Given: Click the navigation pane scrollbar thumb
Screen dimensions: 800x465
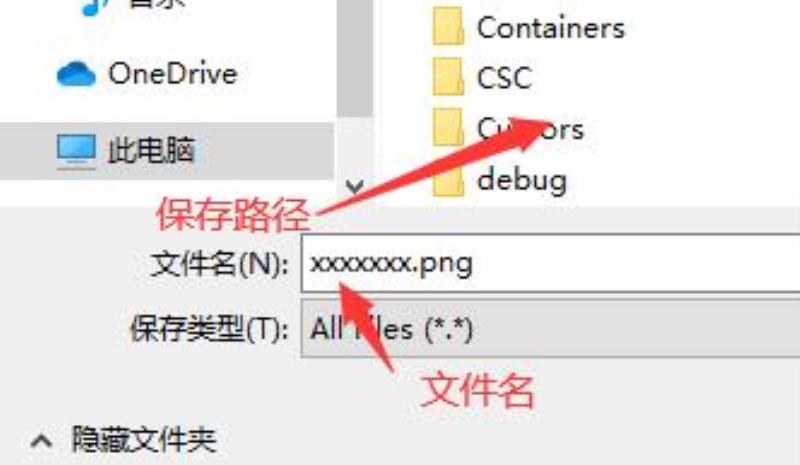Looking at the screenshot, I should coord(355,56).
